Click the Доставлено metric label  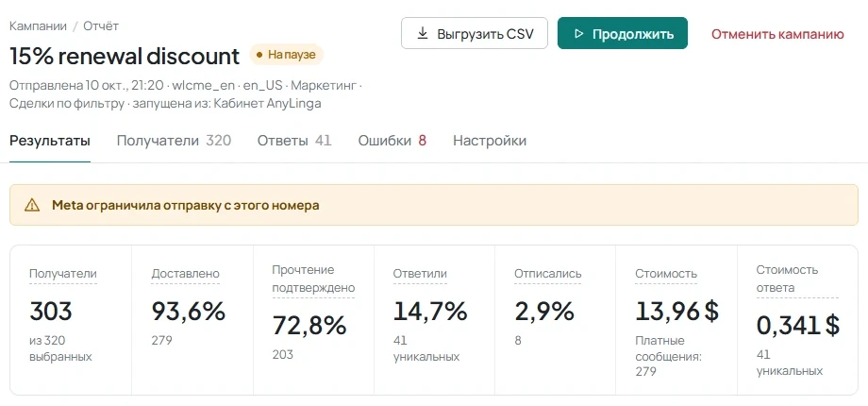click(186, 274)
